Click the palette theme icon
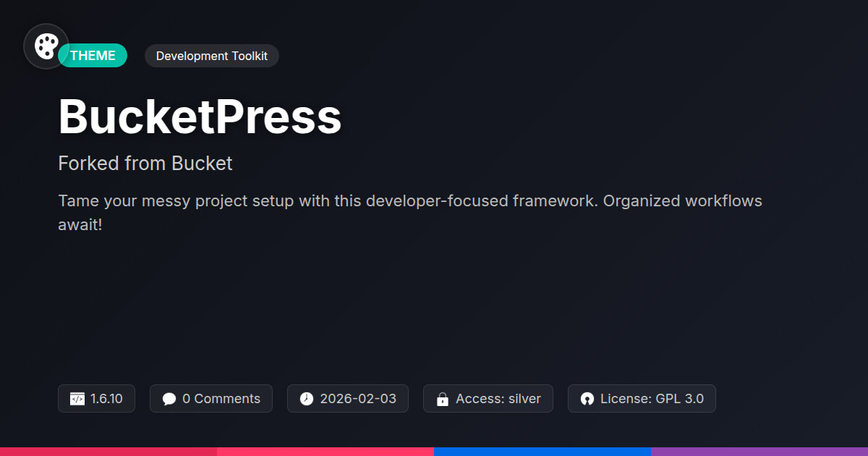Image resolution: width=868 pixels, height=456 pixels. tap(46, 46)
